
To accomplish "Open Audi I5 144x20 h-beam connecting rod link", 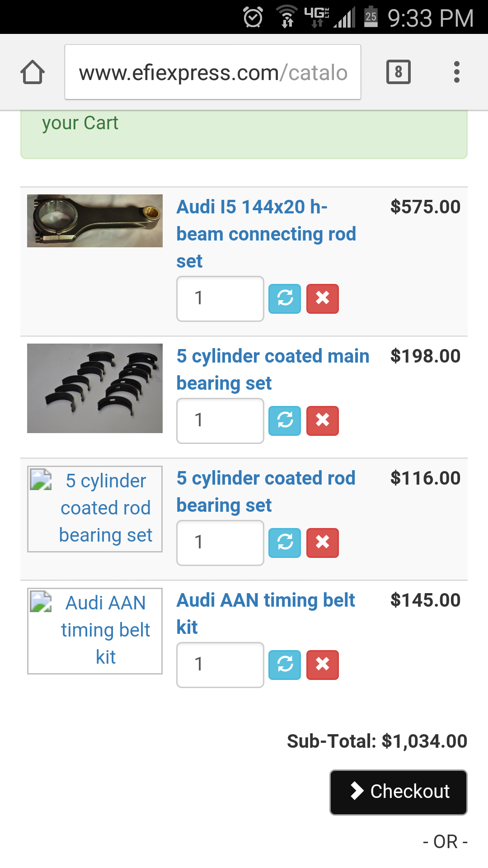I will coord(266,234).
